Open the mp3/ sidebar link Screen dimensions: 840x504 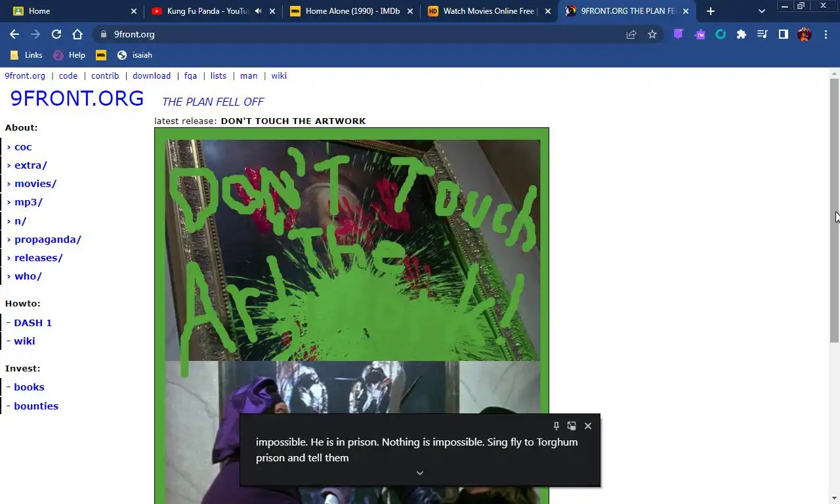pos(28,202)
